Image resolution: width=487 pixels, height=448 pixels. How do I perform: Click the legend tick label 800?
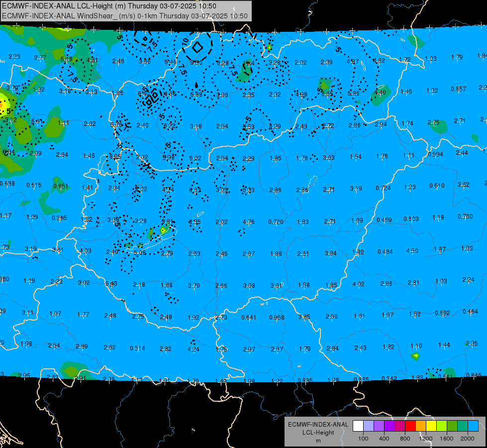[405, 439]
